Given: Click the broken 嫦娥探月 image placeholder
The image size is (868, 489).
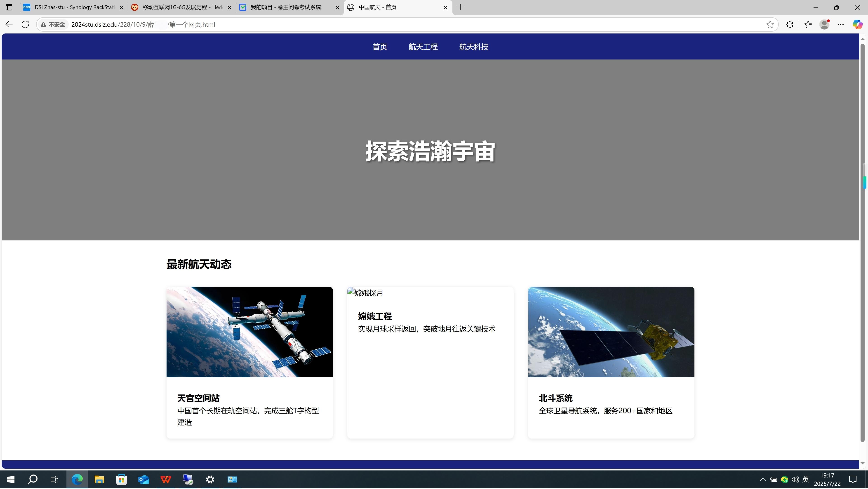Looking at the screenshot, I should click(x=365, y=293).
